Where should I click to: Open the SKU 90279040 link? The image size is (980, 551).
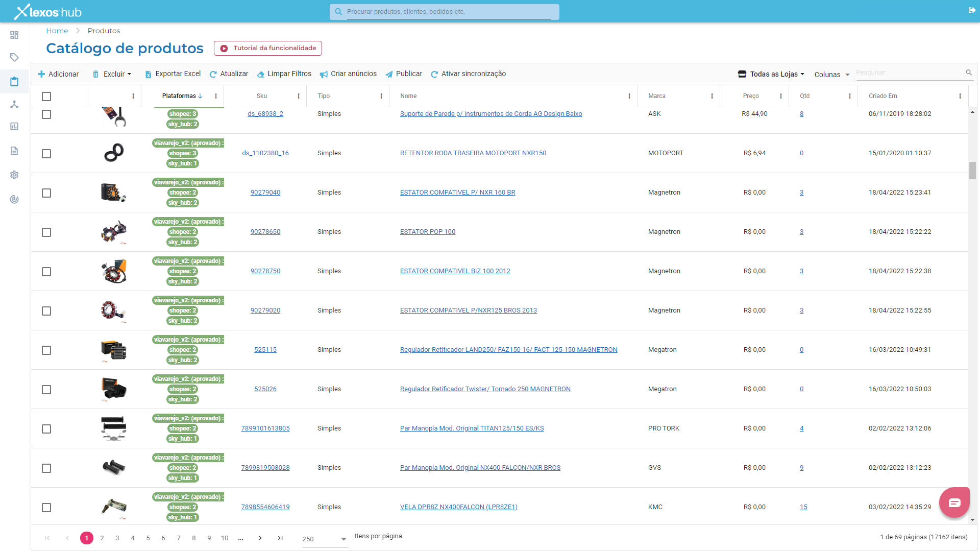pyautogui.click(x=265, y=193)
